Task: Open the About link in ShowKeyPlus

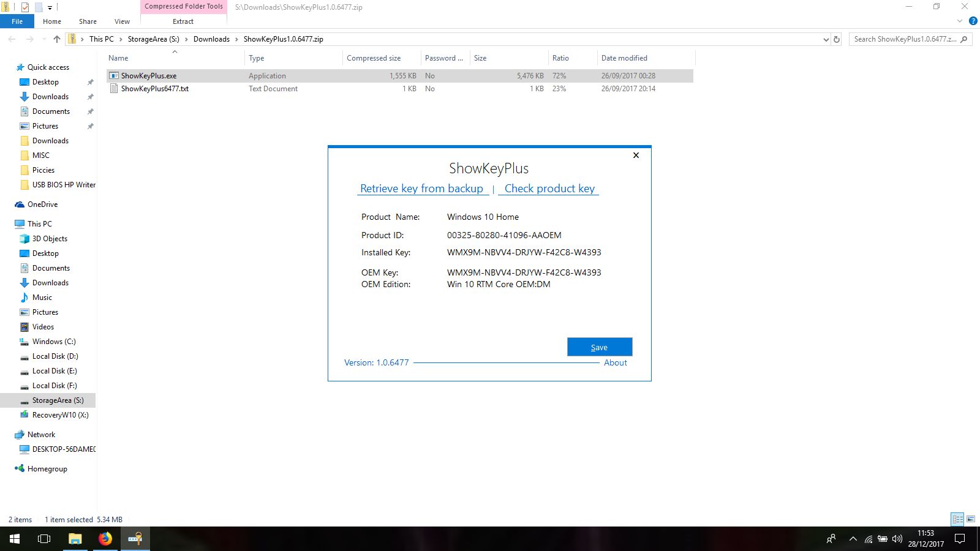Action: [616, 362]
